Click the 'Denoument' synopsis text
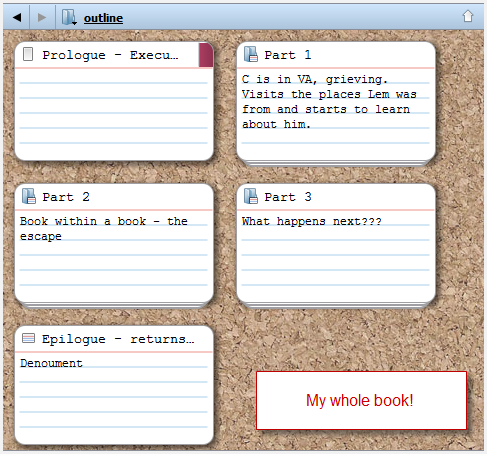This screenshot has width=487, height=454. 51,363
